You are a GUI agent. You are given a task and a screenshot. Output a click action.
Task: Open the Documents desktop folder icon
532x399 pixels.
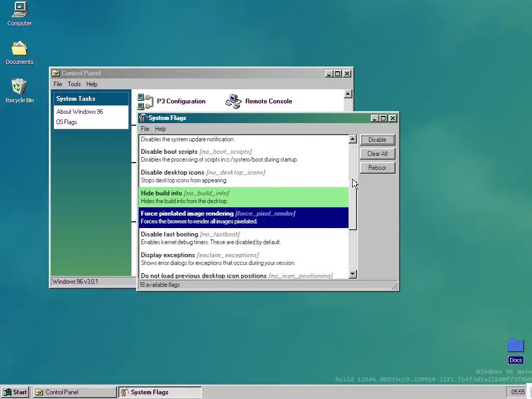pos(20,52)
